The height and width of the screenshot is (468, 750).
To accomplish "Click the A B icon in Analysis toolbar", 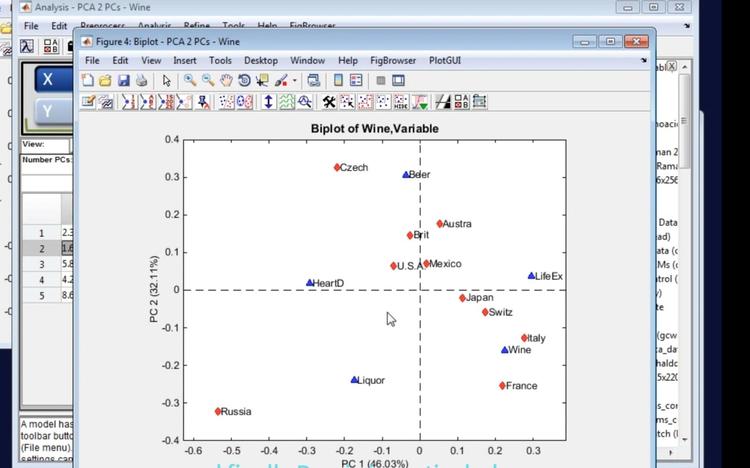I will coord(50,46).
